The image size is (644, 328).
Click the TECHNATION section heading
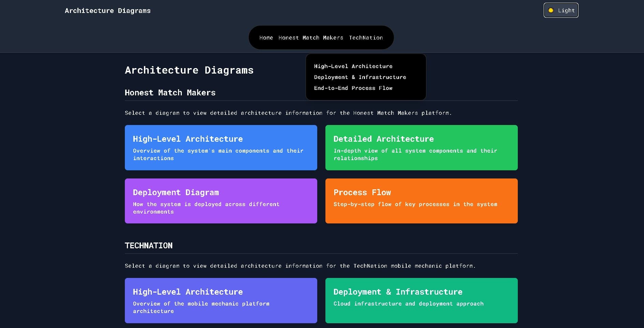pyautogui.click(x=149, y=245)
